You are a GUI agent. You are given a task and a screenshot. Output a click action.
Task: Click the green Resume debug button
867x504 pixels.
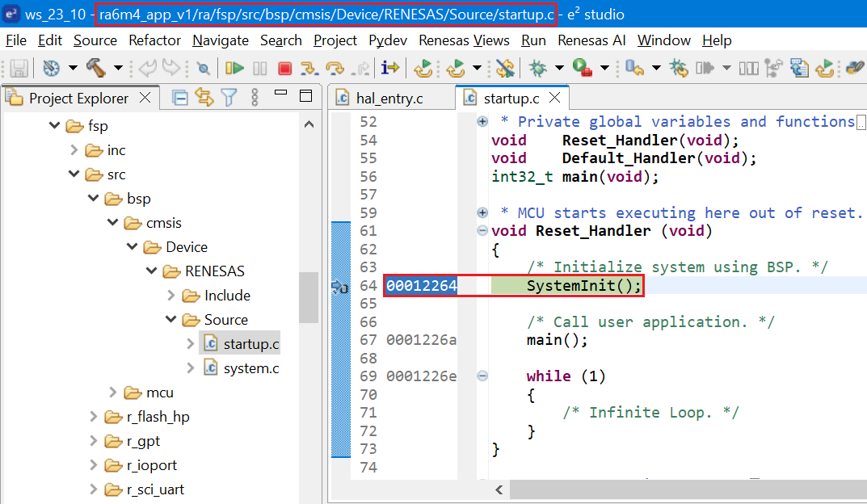(234, 69)
